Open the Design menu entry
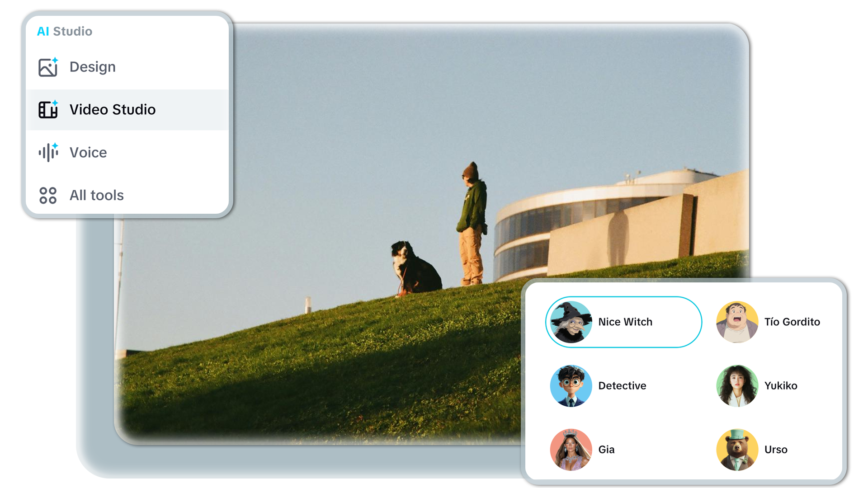This screenshot has width=868, height=488. (92, 67)
